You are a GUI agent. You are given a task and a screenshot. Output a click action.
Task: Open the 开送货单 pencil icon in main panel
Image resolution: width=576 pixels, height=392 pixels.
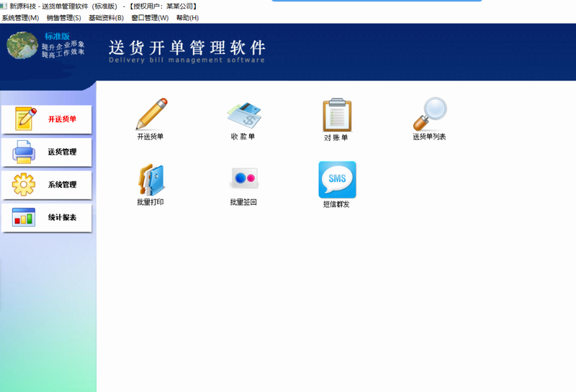point(151,114)
